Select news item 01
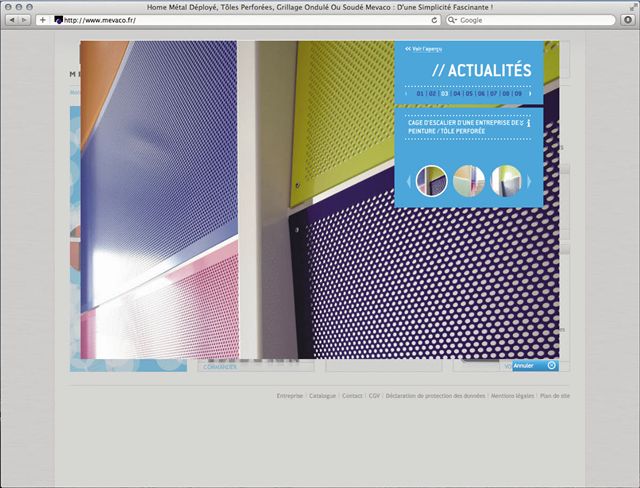This screenshot has width=640, height=488. tap(420, 93)
